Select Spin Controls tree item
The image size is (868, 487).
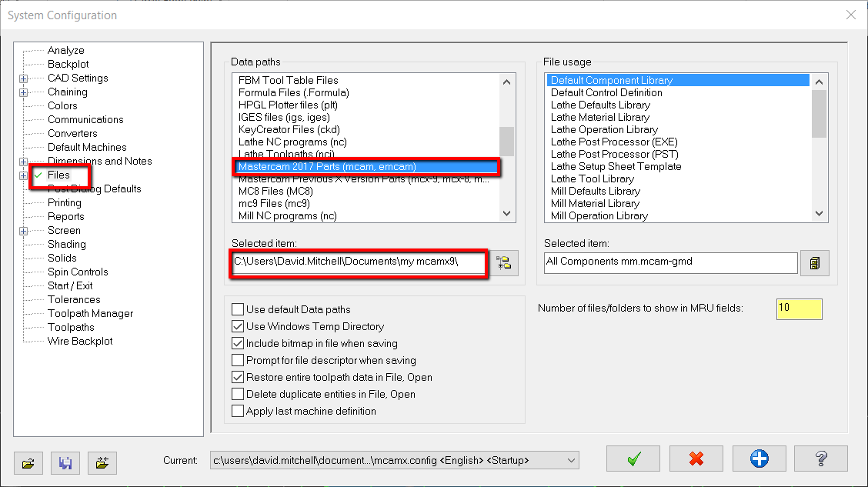pyautogui.click(x=78, y=272)
